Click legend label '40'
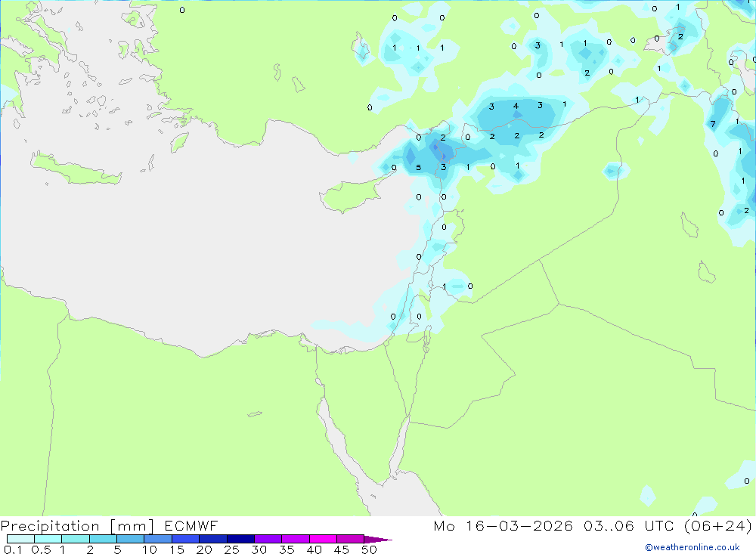This screenshot has width=756, height=554. click(x=314, y=549)
